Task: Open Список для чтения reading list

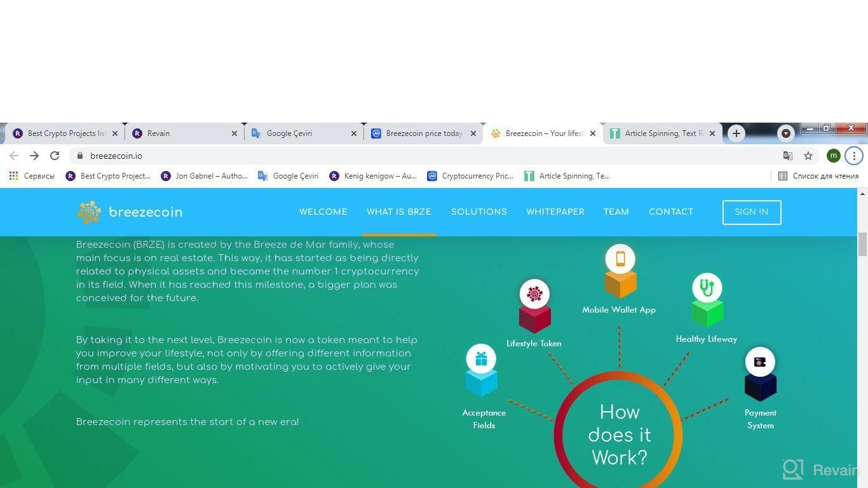Action: pos(818,176)
